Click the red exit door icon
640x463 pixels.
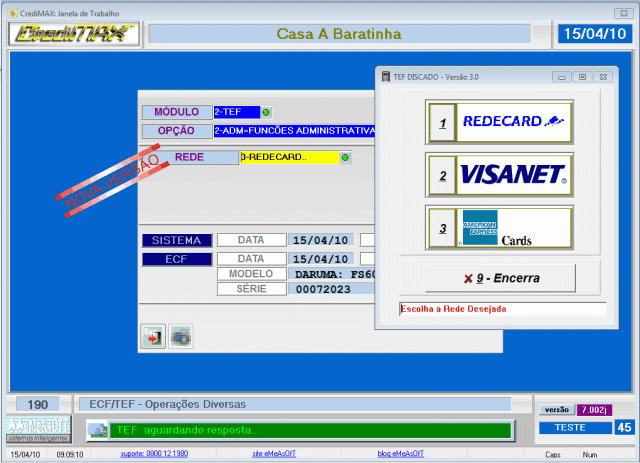tap(153, 337)
